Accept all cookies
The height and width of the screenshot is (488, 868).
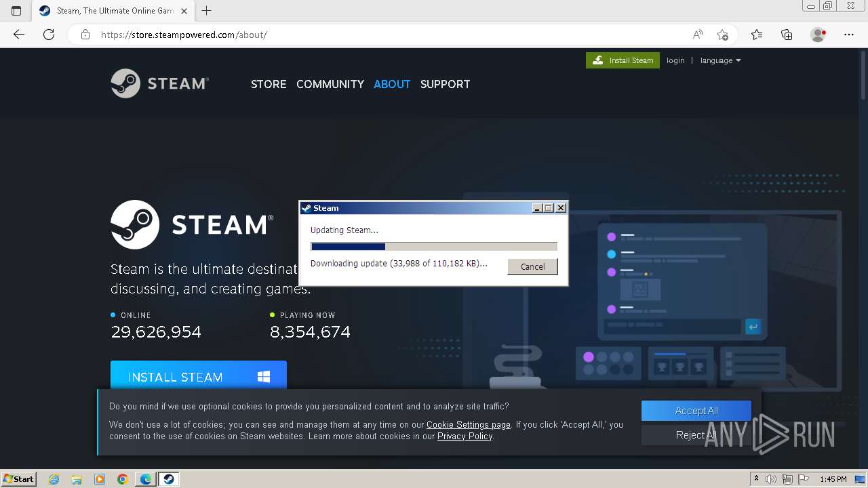[696, 411]
